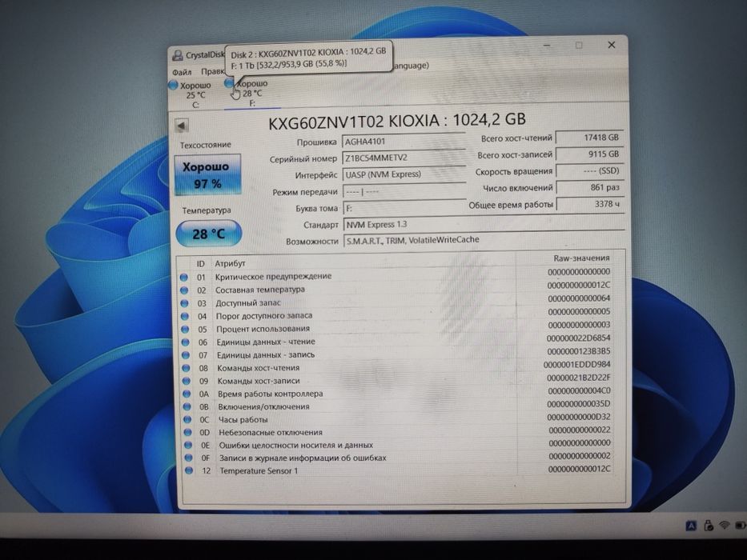747x560 pixels.
Task: Click raw value 00000000000D32
Action: tap(579, 417)
